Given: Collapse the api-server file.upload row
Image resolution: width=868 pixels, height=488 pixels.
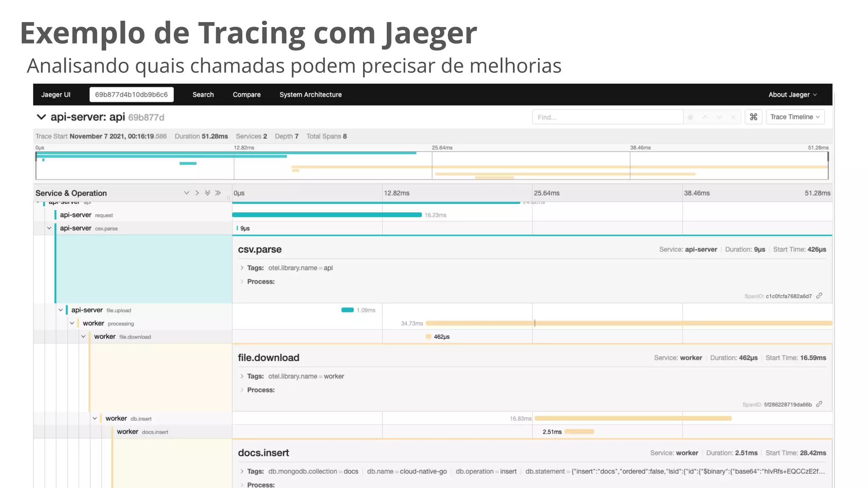Looking at the screenshot, I should [x=61, y=310].
